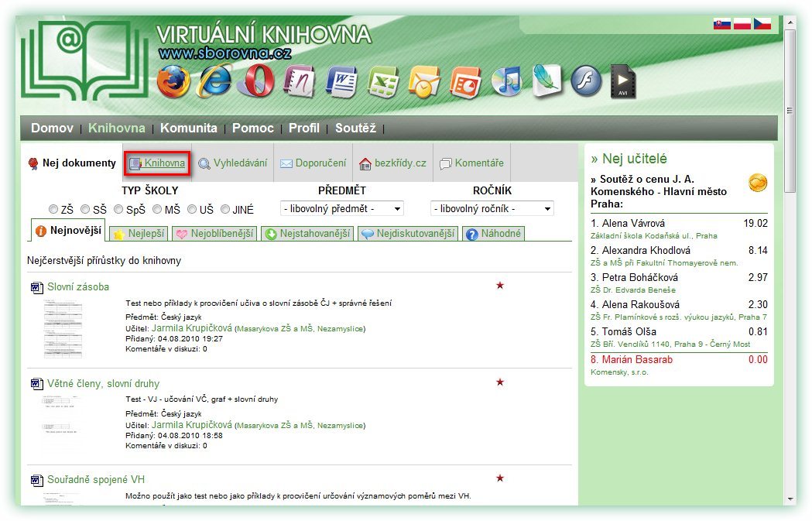Open the Knihovna main menu item
The image size is (812, 521).
point(117,128)
